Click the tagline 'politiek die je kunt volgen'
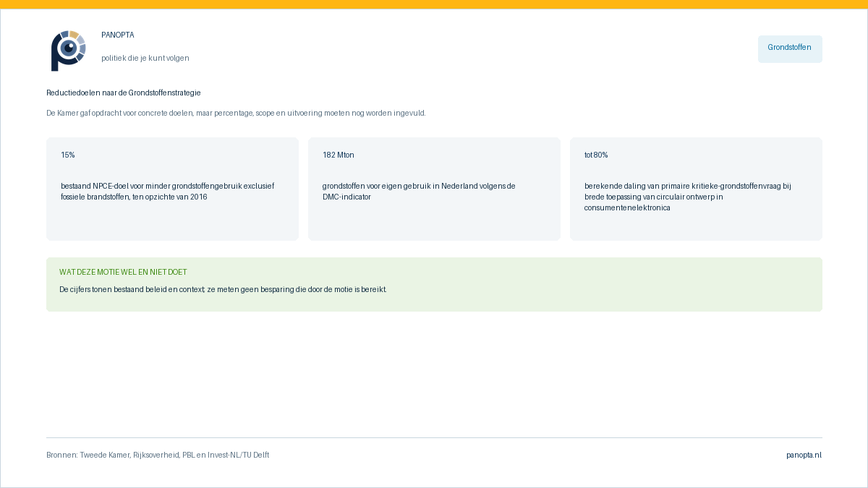The height and width of the screenshot is (488, 868). click(x=145, y=58)
